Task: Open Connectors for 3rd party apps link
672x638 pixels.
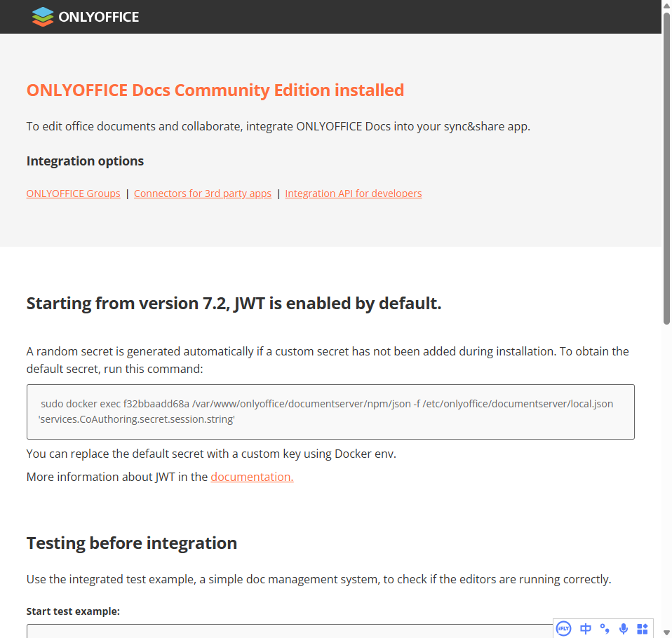Action: [203, 194]
